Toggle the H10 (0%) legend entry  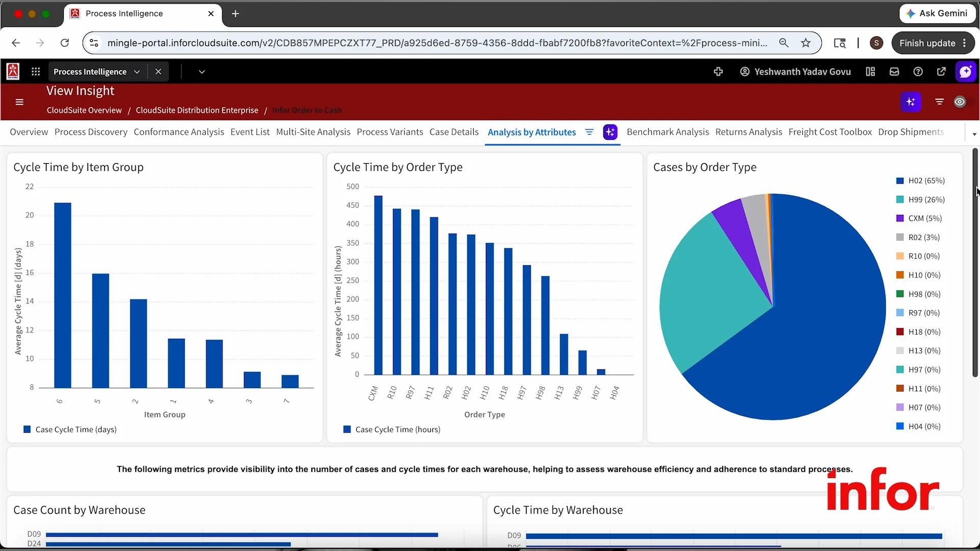(x=918, y=275)
